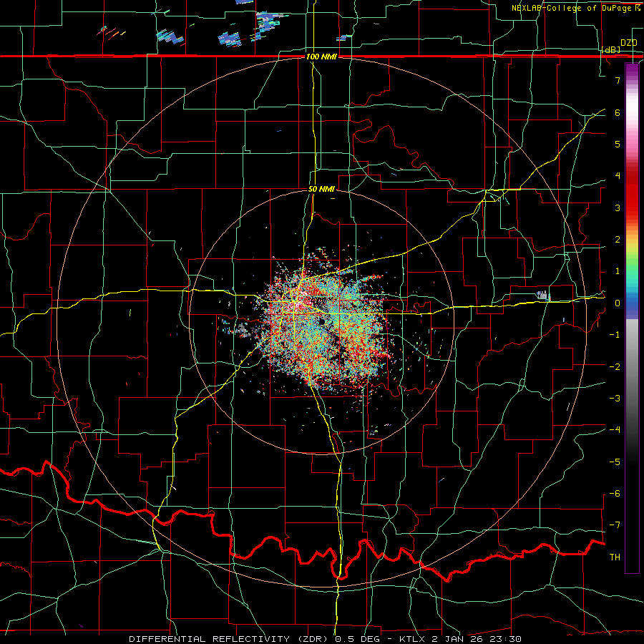This screenshot has height=644, width=644.
Task: Click the ZDR color scale bar
Action: [x=632, y=318]
